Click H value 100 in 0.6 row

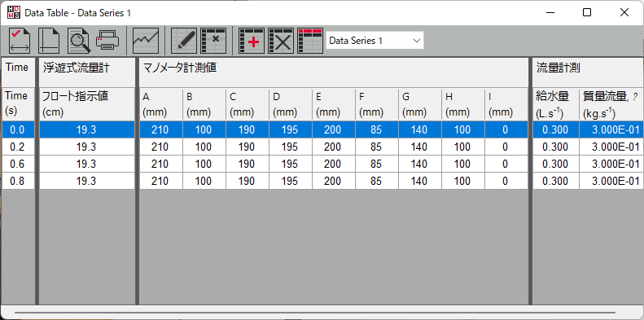pyautogui.click(x=463, y=164)
